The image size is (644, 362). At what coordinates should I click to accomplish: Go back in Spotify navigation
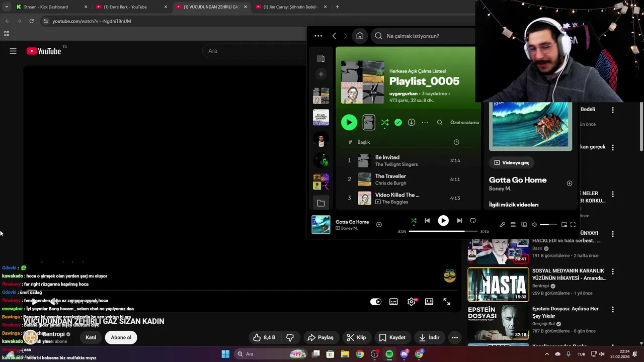click(x=334, y=36)
